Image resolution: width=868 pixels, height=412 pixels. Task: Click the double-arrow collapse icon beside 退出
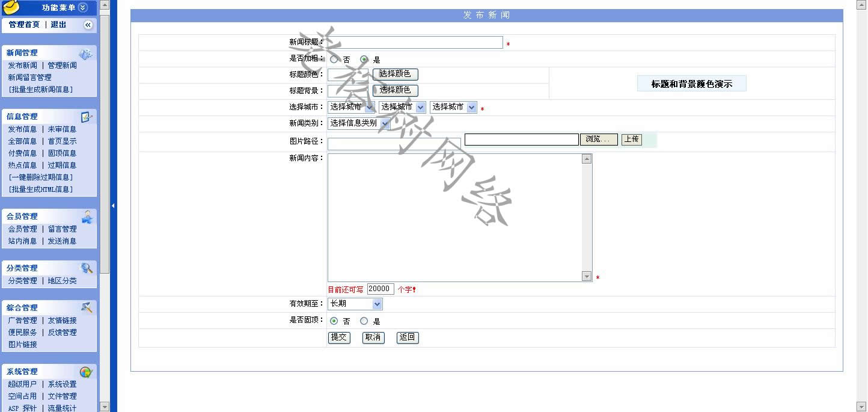(x=88, y=25)
